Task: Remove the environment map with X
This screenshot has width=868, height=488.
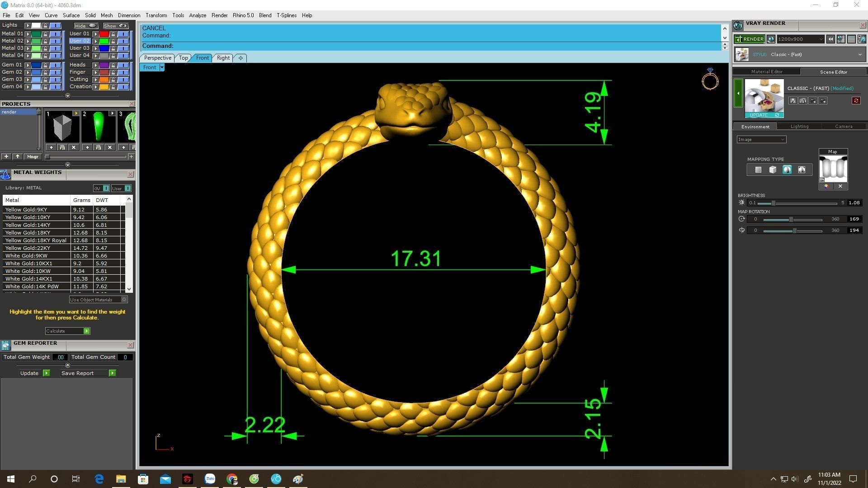Action: pos(840,186)
